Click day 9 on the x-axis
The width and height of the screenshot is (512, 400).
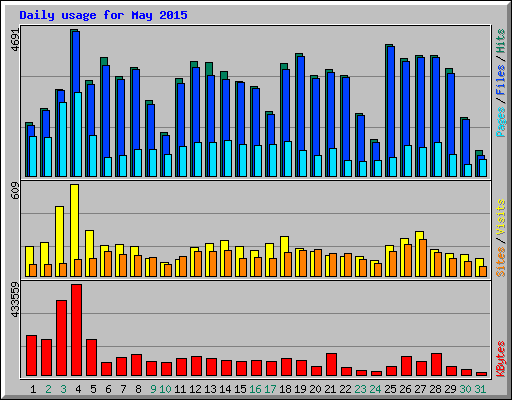pos(153,389)
